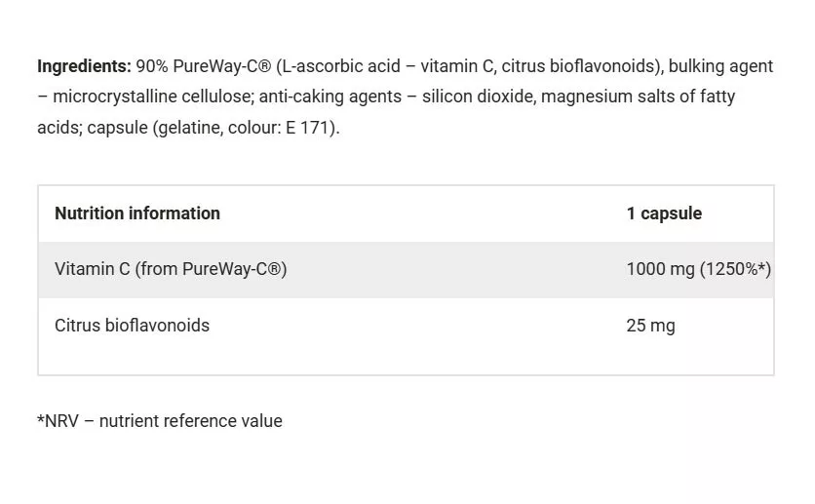The image size is (815, 504).
Task: Click the "1 capsule" column header
Action: 664,213
